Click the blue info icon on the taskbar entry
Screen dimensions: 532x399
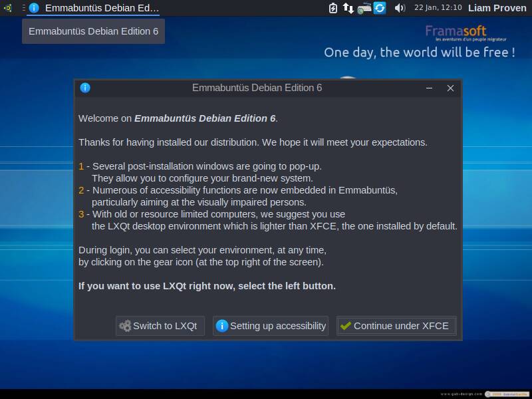coord(33,8)
